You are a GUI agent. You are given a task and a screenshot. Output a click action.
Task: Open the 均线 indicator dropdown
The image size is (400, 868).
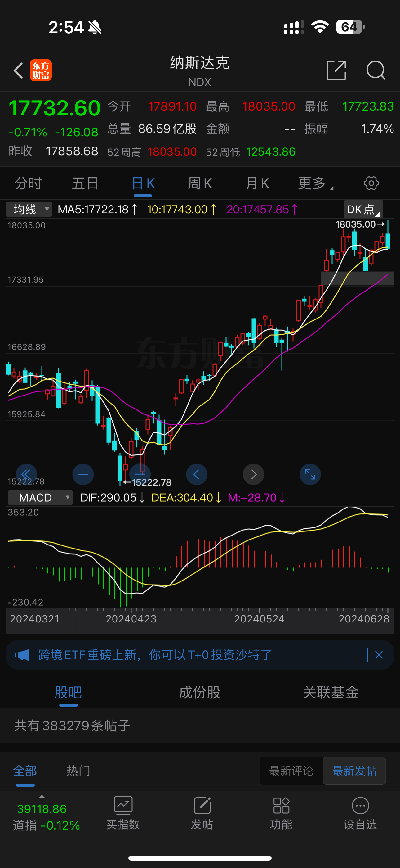point(29,209)
